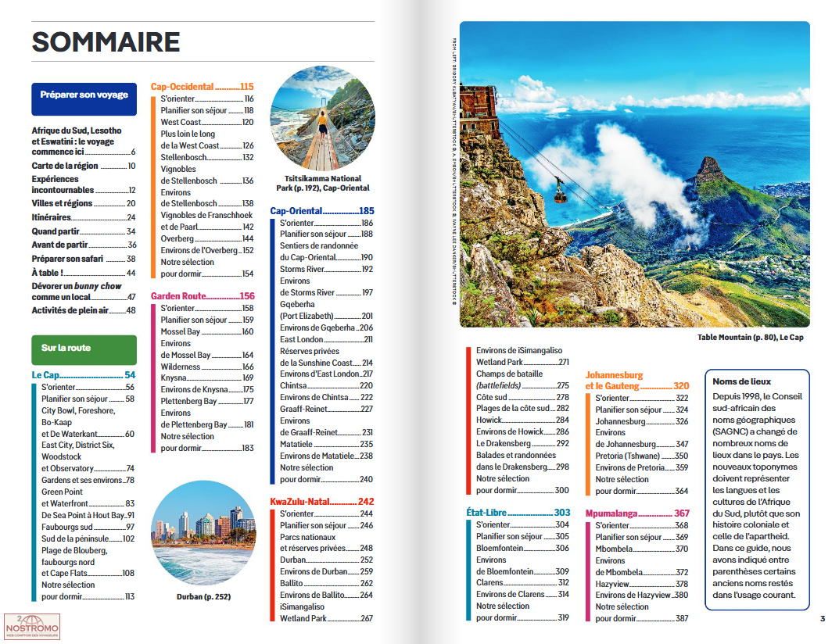This screenshot has width=839, height=644.
Task: Click the Environs de Ballito 264 entry
Action: 326,596
